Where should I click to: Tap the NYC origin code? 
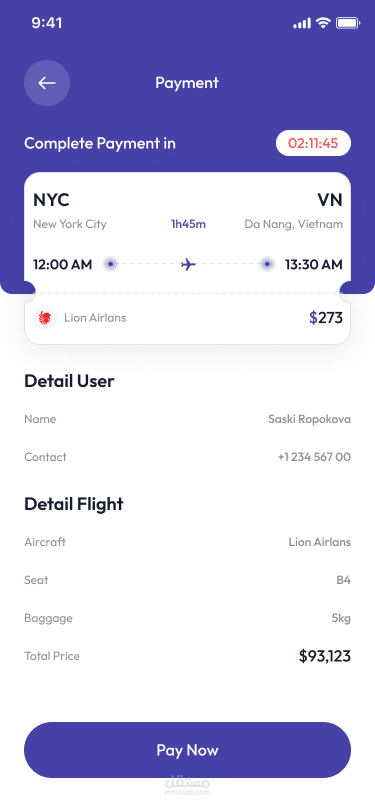[51, 200]
